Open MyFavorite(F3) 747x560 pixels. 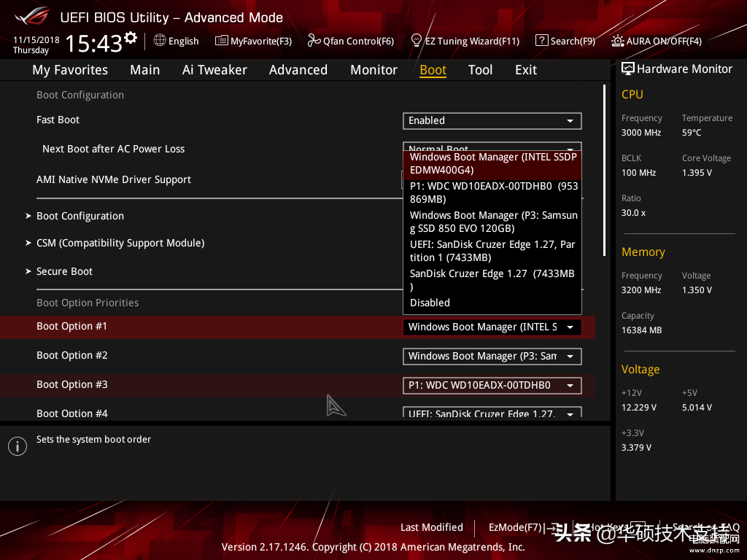point(253,41)
